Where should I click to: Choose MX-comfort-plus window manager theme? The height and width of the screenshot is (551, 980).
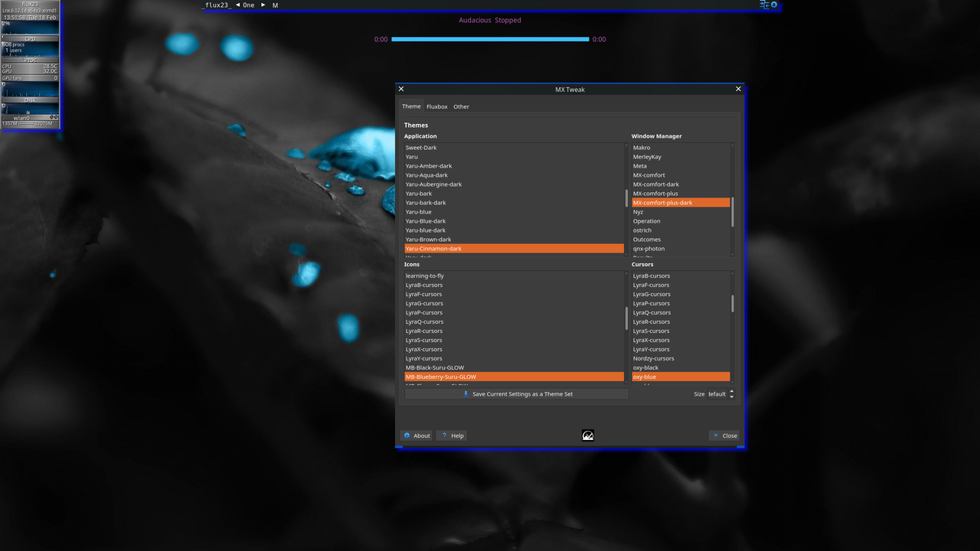pos(681,194)
